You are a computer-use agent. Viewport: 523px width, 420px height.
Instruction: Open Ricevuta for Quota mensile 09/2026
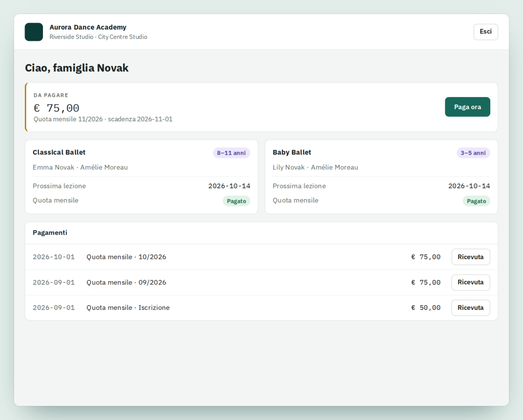click(x=470, y=282)
